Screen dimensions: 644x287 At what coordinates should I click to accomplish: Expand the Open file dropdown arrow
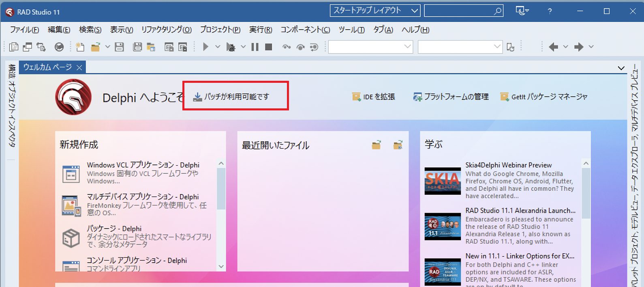pos(107,47)
